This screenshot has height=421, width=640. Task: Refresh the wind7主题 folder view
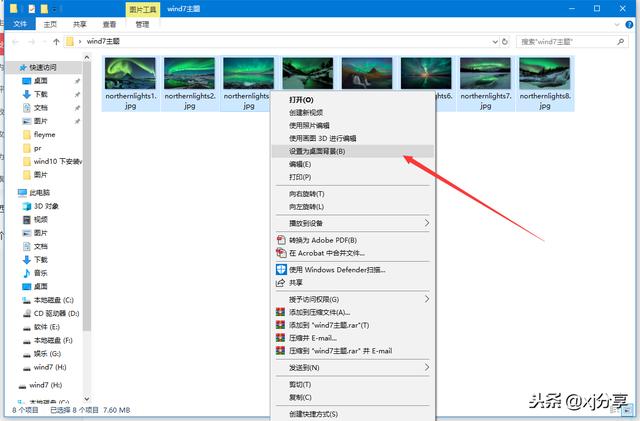pyautogui.click(x=505, y=42)
